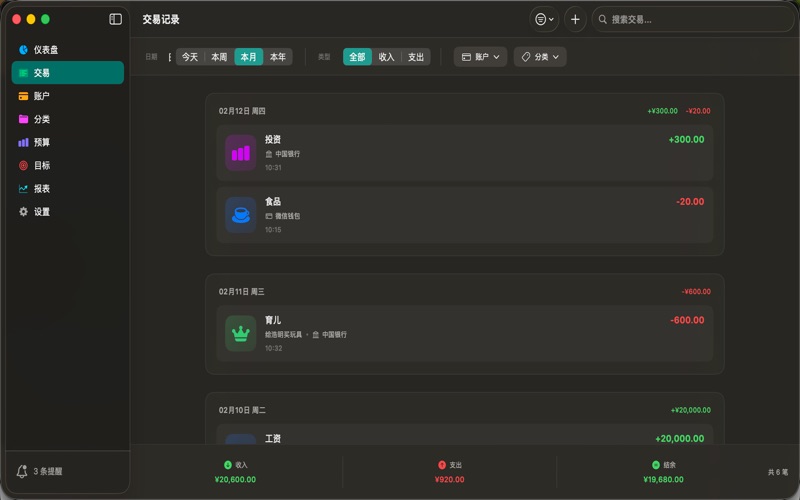This screenshot has height=500, width=800.
Task: Go to 报表 reports in sidebar
Action: (41, 189)
